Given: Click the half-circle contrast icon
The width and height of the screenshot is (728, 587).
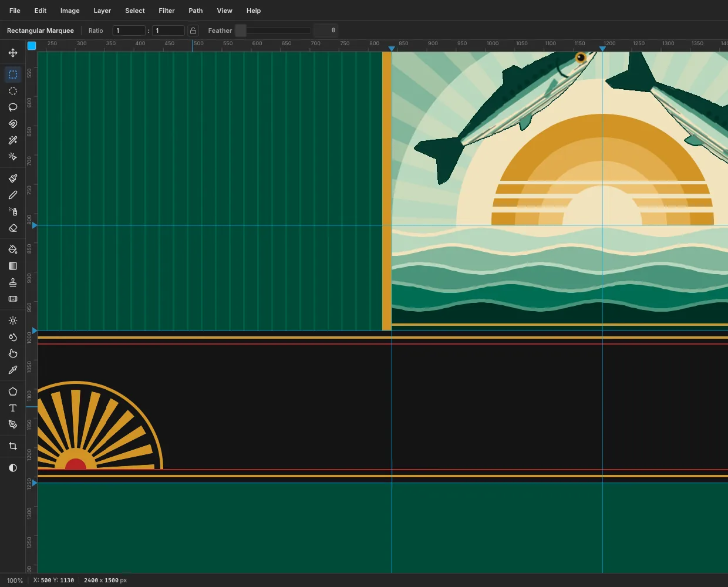Looking at the screenshot, I should (x=13, y=468).
